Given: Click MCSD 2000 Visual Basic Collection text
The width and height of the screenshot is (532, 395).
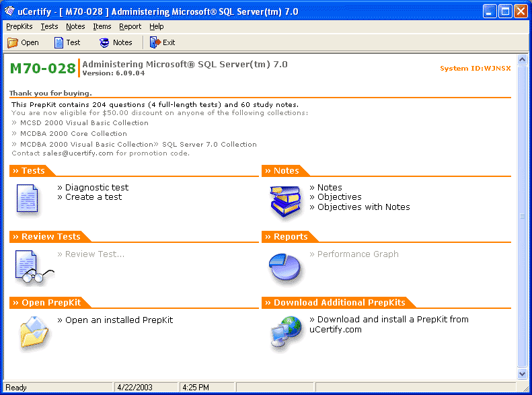Looking at the screenshot, I should pos(84,123).
